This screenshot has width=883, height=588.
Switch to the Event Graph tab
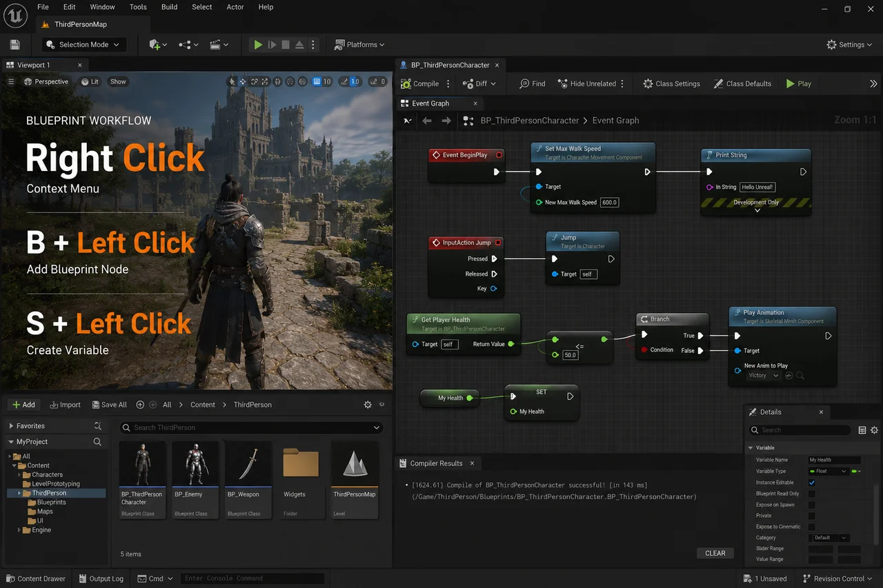[431, 103]
